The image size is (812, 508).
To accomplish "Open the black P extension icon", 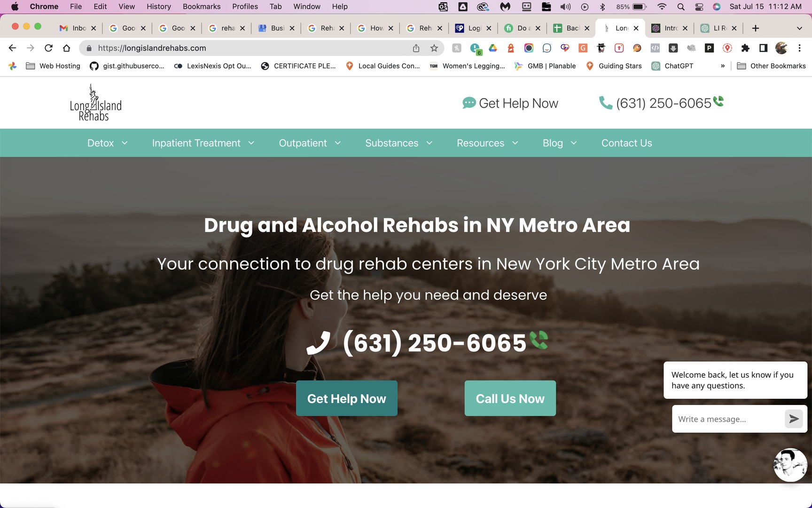I will click(710, 48).
